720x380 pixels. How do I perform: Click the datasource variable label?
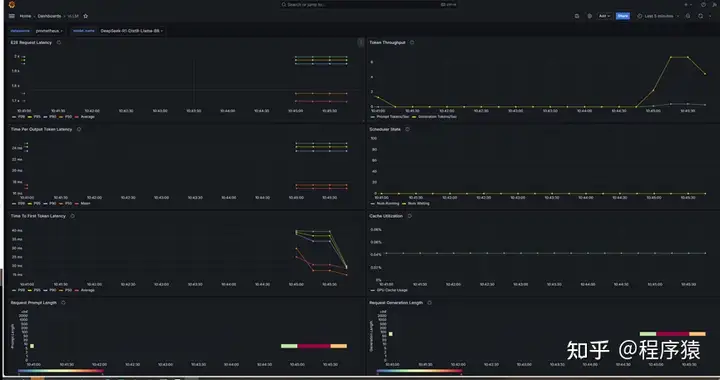tap(20, 31)
